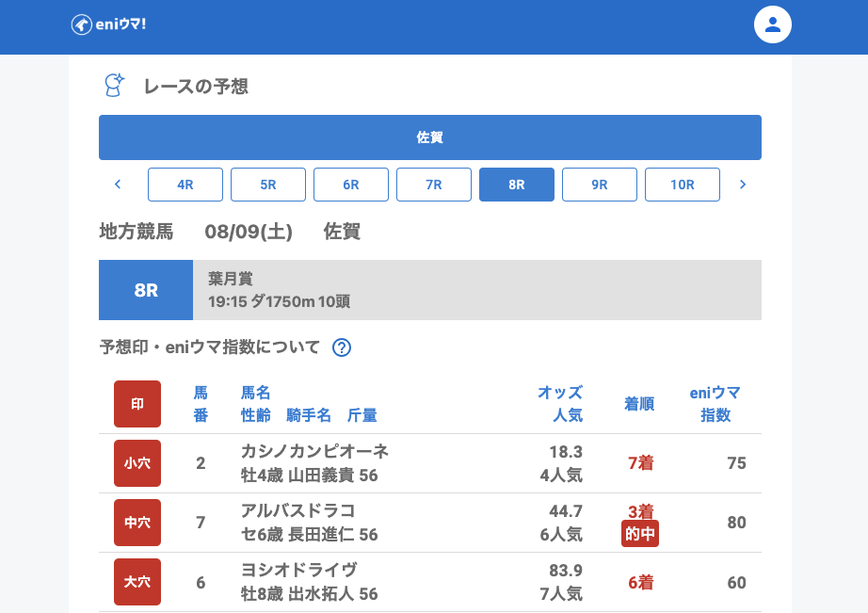
Task: Click the eniウマ! logo
Action: coord(108,24)
